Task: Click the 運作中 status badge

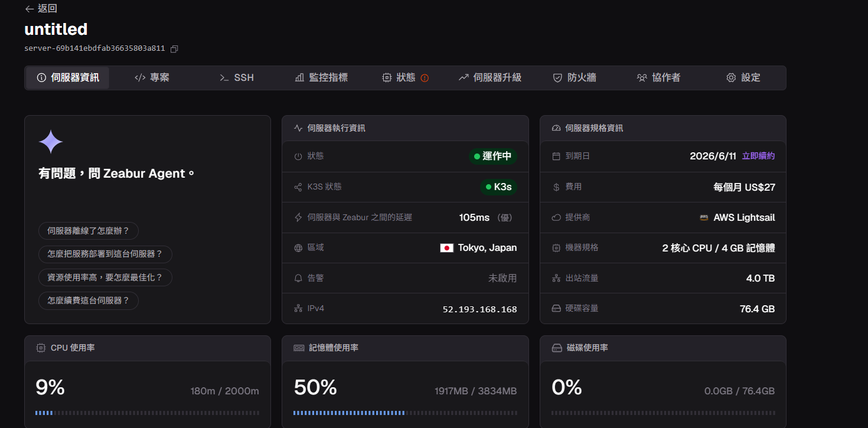Action: coord(493,156)
